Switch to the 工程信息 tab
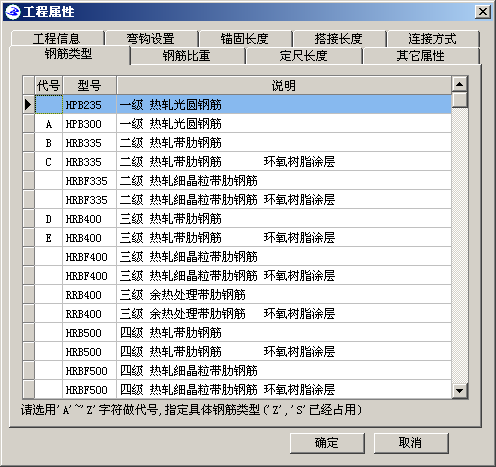Screen dimensions: 496x467 [57, 39]
